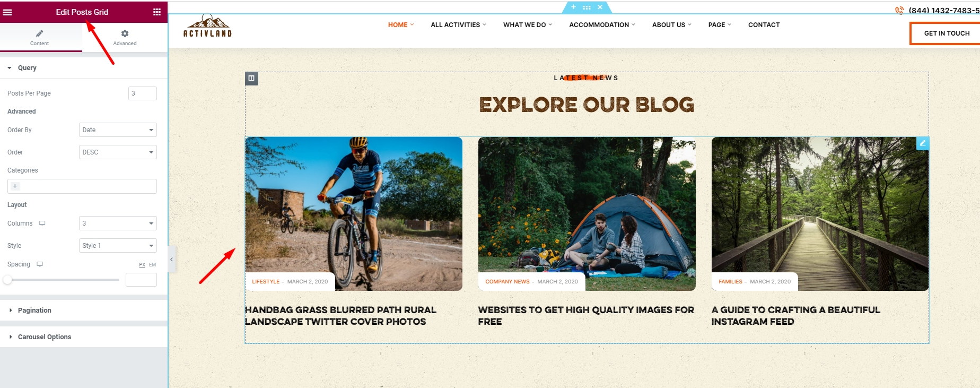Open the Websites to Get High Quality Images post
Image resolution: width=980 pixels, height=388 pixels.
tap(586, 316)
